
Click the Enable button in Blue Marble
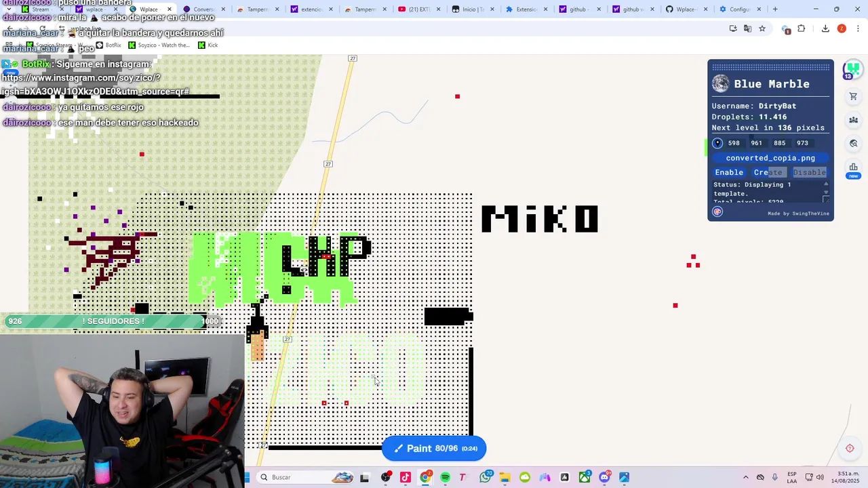point(729,172)
